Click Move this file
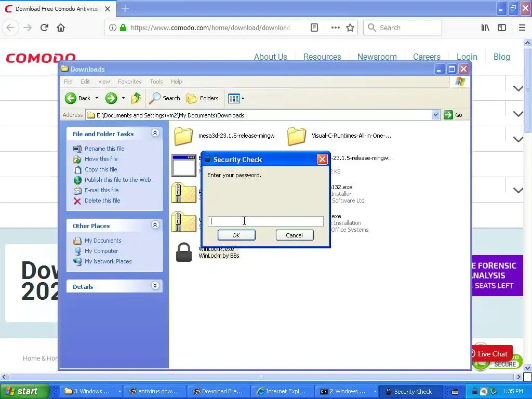This screenshot has height=399, width=532. (101, 159)
